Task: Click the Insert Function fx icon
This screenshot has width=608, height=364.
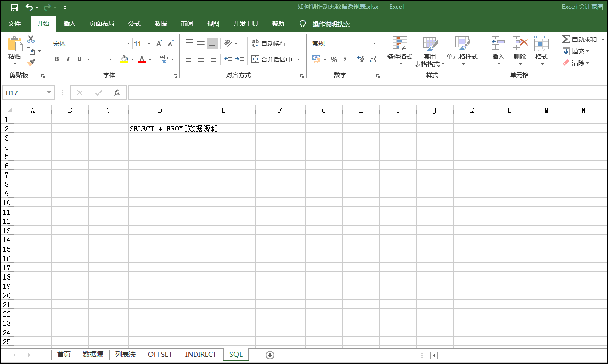Action: pyautogui.click(x=117, y=93)
